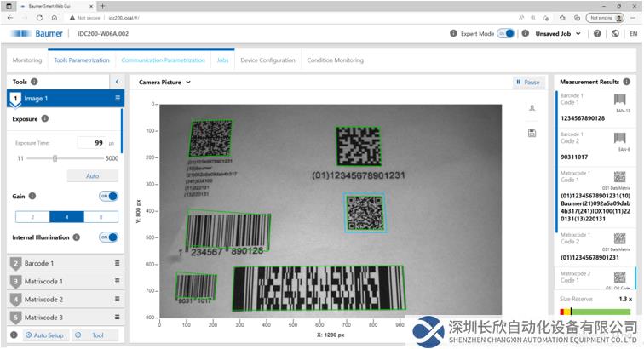Click the save image icon beside camera picture
Image resolution: width=644 pixels, height=349 pixels.
pyautogui.click(x=532, y=133)
